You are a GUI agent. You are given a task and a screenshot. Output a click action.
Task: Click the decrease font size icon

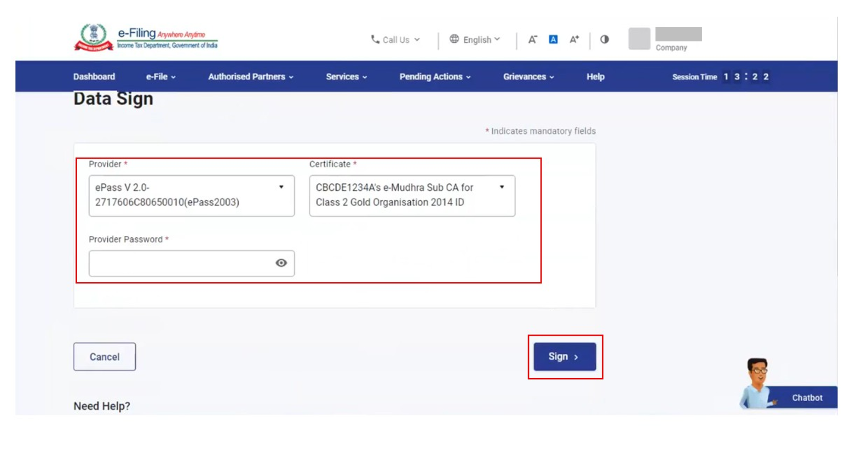(532, 40)
